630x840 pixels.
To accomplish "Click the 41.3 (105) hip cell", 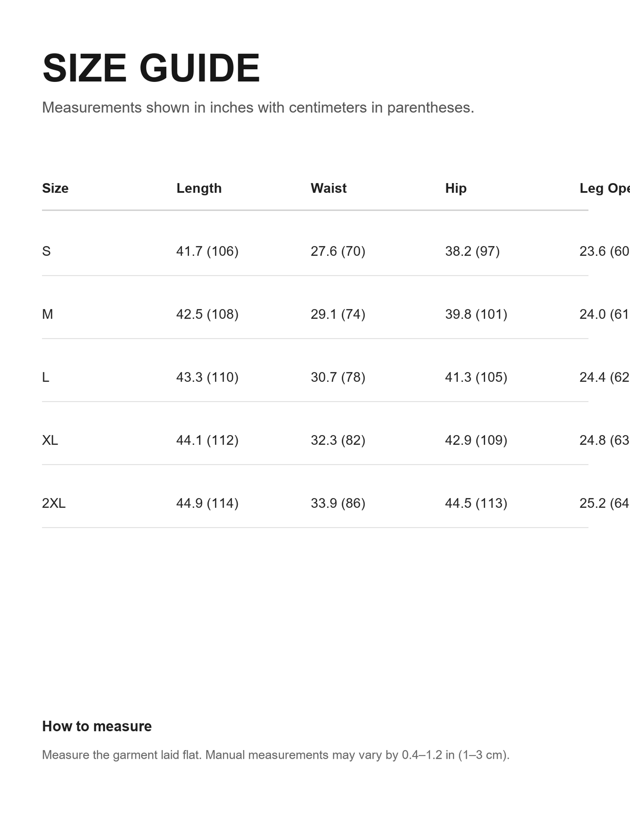I will click(x=476, y=377).
